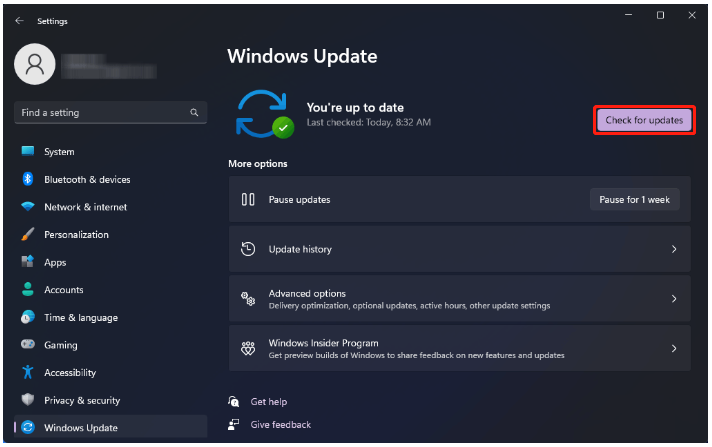Image resolution: width=712 pixels, height=447 pixels.
Task: Click the blurred account name text
Action: point(109,66)
